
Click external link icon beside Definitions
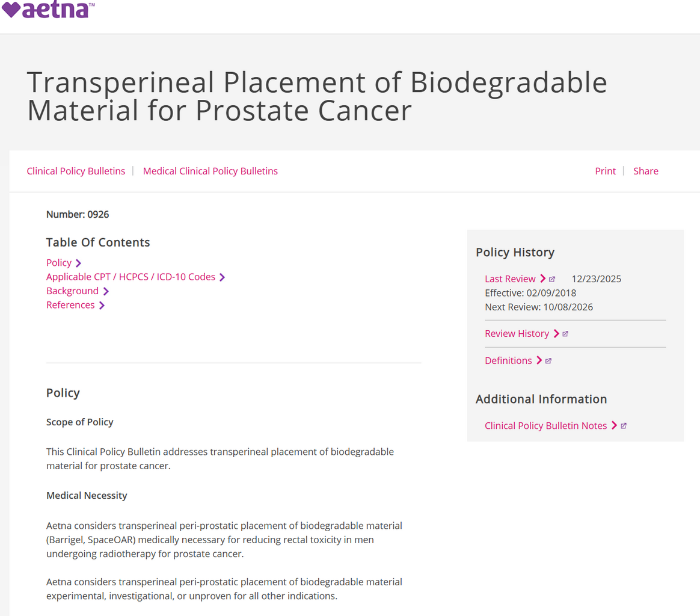point(548,361)
